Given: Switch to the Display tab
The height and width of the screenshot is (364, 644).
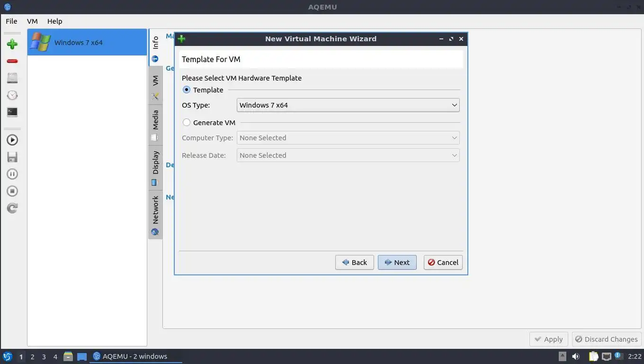Looking at the screenshot, I should pos(155,168).
